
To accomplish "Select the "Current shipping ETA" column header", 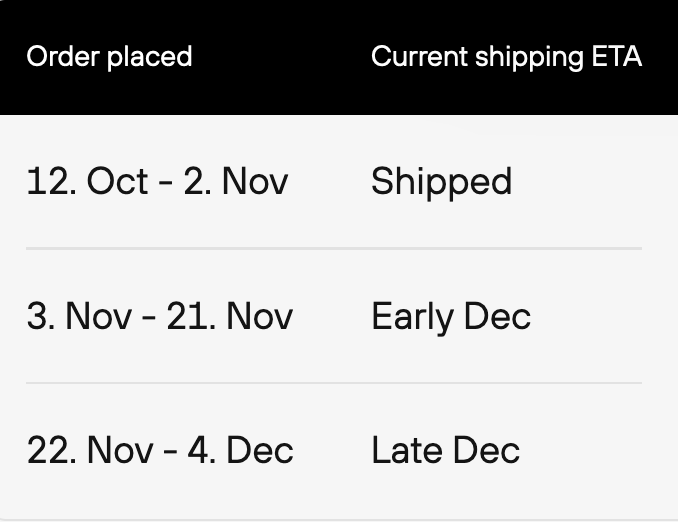I will click(506, 57).
